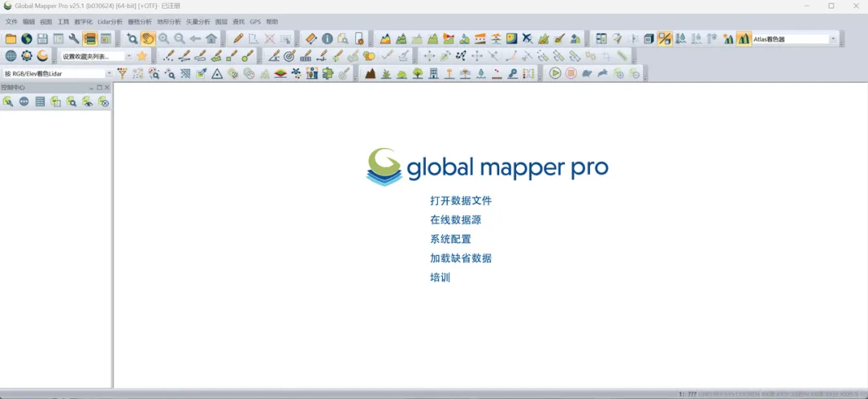Show full view with home icon
The image size is (868, 399).
click(x=211, y=39)
